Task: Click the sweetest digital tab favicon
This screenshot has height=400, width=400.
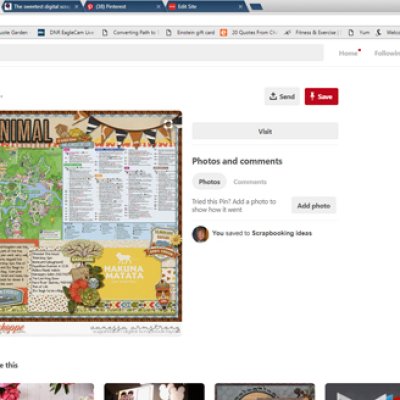Action: (x=8, y=6)
